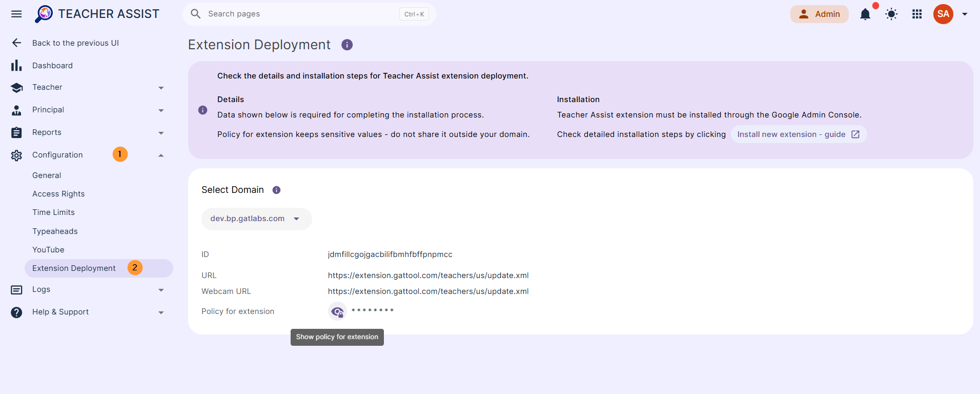
Task: Open the Dashboard page
Action: click(52, 66)
